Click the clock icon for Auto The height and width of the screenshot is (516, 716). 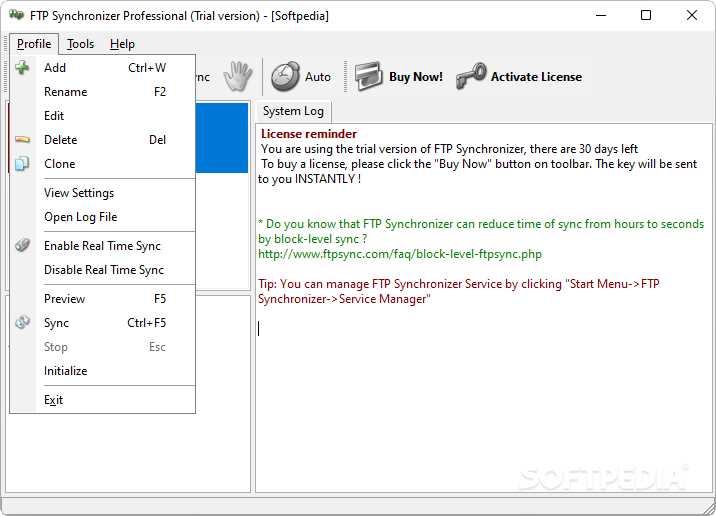(285, 76)
